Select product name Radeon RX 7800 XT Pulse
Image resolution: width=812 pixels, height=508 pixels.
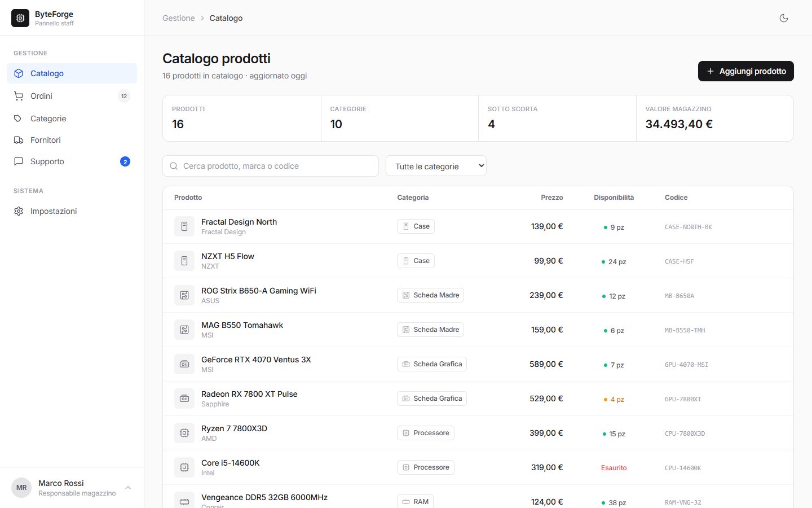pos(249,394)
